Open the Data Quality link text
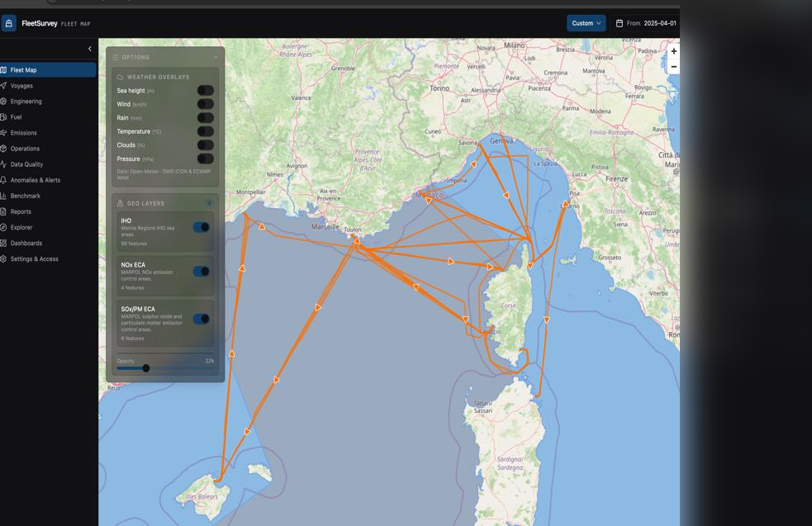 [x=26, y=164]
